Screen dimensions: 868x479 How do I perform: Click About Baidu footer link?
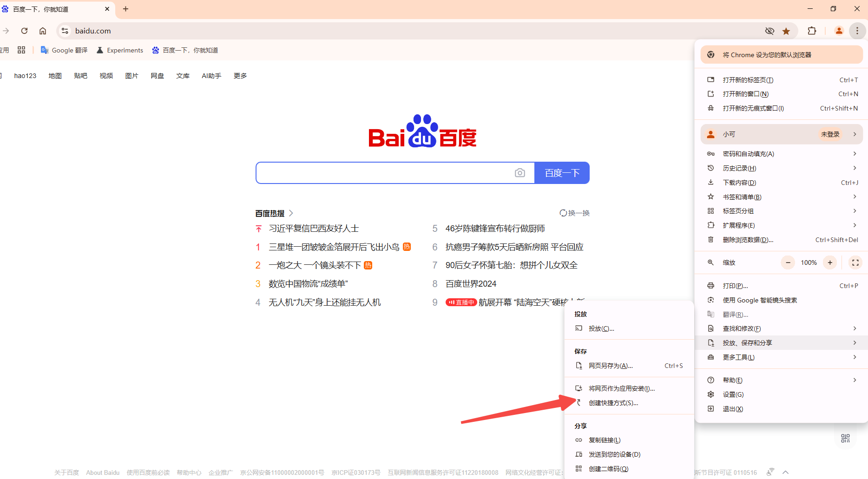coord(103,472)
